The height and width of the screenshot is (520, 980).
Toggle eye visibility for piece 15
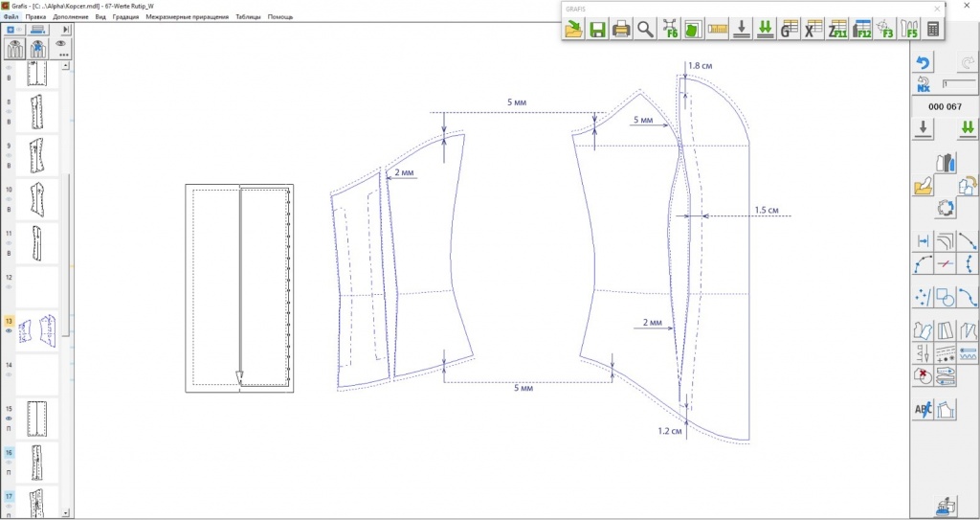(x=10, y=418)
